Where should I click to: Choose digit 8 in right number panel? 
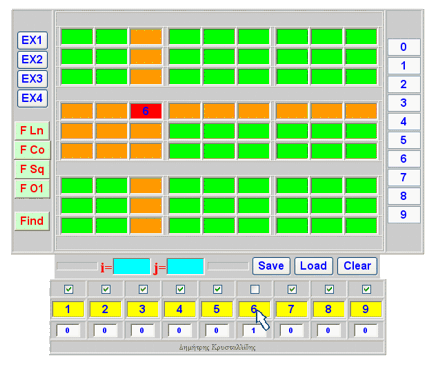[404, 196]
